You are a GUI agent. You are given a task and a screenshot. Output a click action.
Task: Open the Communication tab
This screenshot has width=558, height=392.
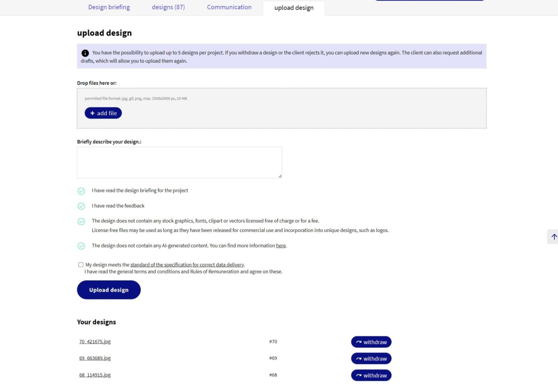229,7
